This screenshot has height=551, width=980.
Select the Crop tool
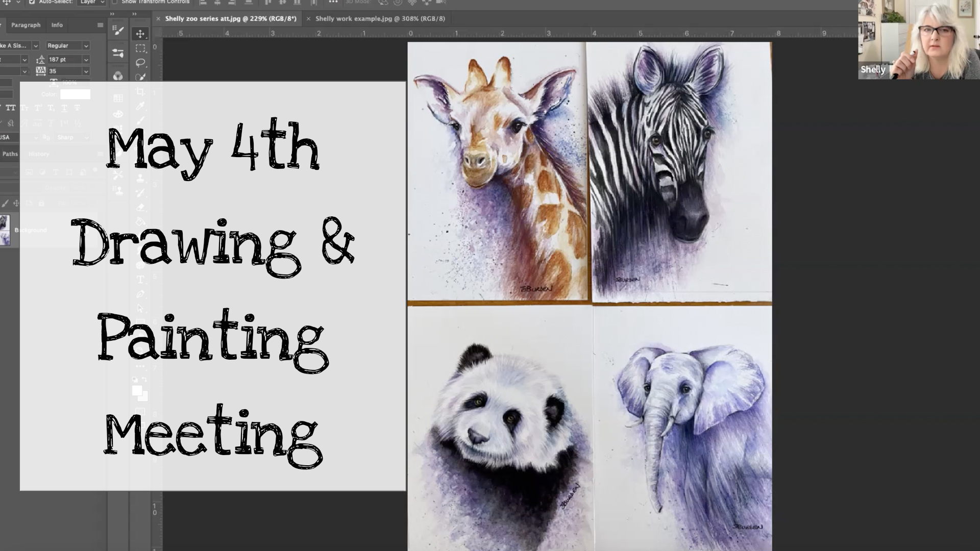[x=140, y=92]
